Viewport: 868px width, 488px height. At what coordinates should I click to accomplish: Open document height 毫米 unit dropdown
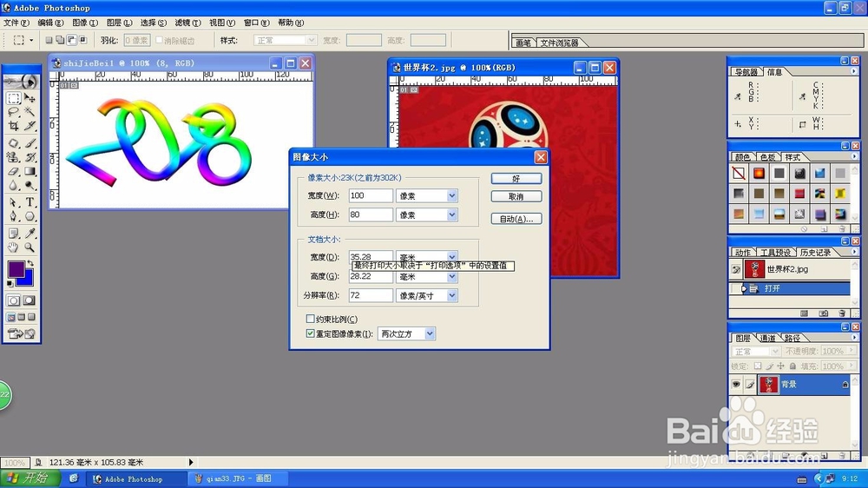coord(451,276)
